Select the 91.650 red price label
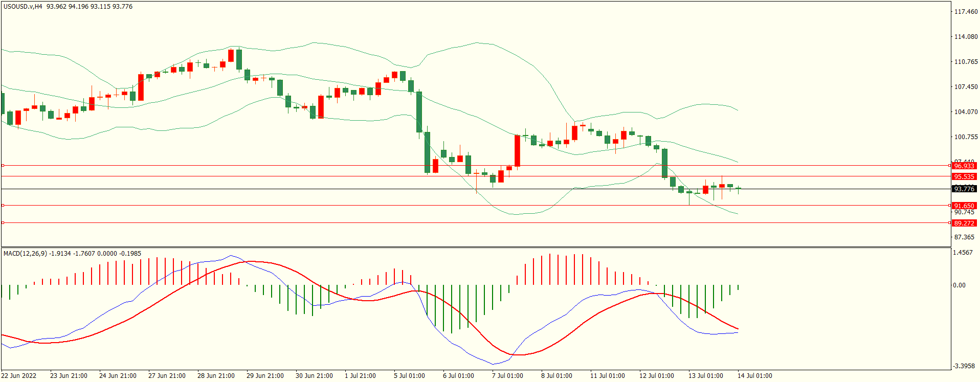980x382 pixels. point(964,206)
